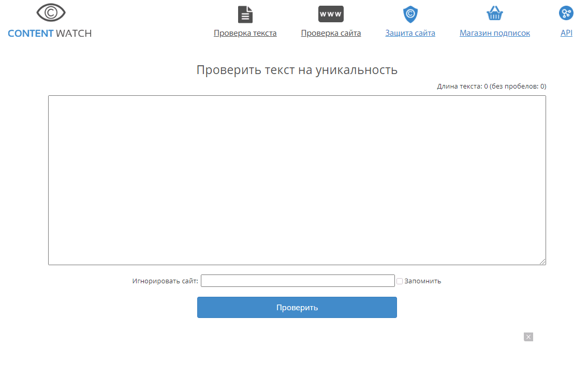Click the shopping basket icon
Image resolution: width=588 pixels, height=376 pixels.
coord(495,14)
